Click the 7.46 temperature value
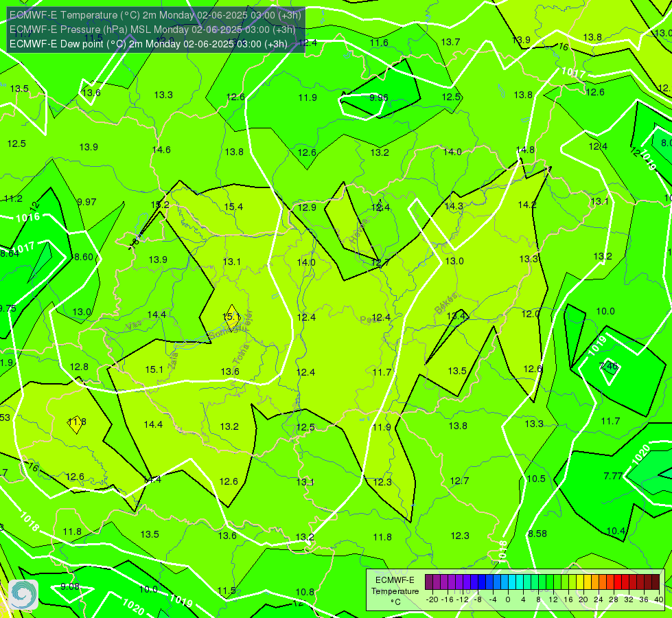 (x=609, y=366)
